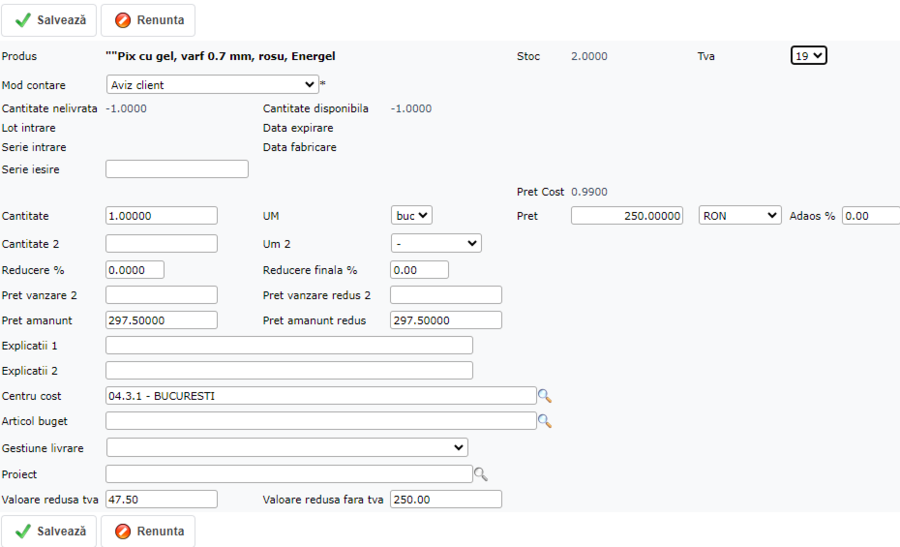Click the magnifier icon beside Centru cost
The image size is (900, 547).
[544, 396]
